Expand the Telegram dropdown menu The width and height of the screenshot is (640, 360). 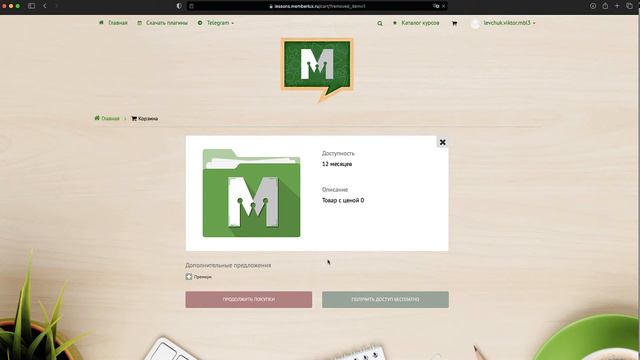[216, 23]
